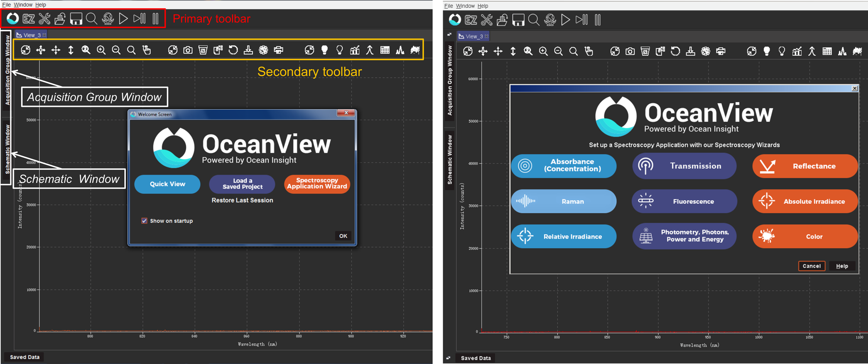Choose the Raman wizard
Image resolution: width=868 pixels, height=364 pixels.
tap(564, 201)
